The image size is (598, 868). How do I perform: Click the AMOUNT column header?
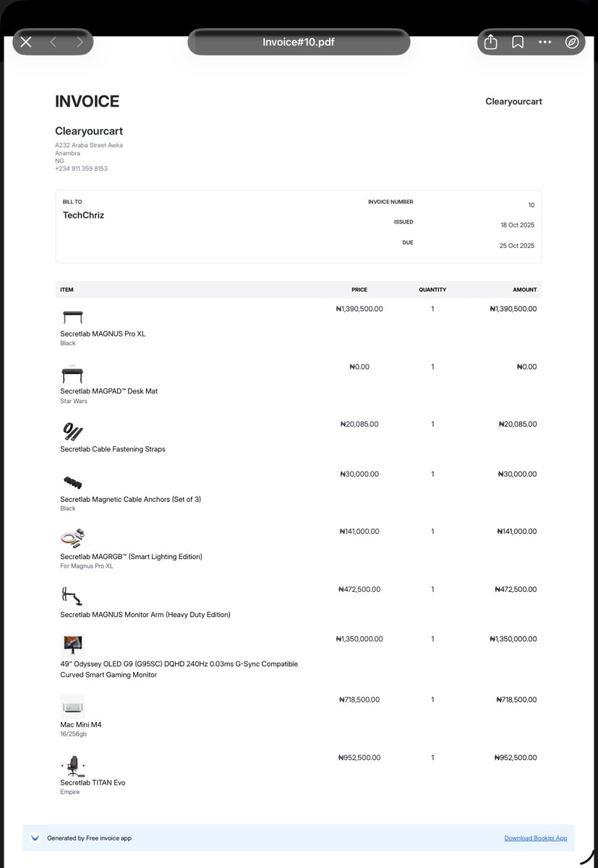(x=525, y=289)
